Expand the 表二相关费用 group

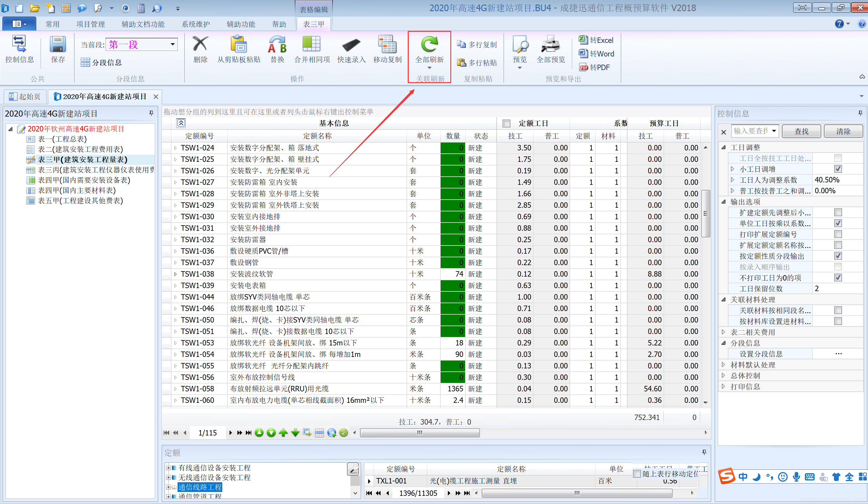click(x=724, y=332)
